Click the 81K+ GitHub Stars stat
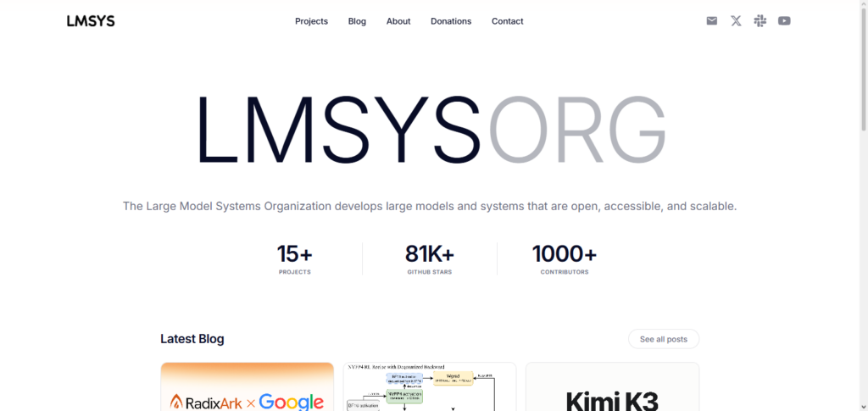The width and height of the screenshot is (868, 411). (x=430, y=258)
